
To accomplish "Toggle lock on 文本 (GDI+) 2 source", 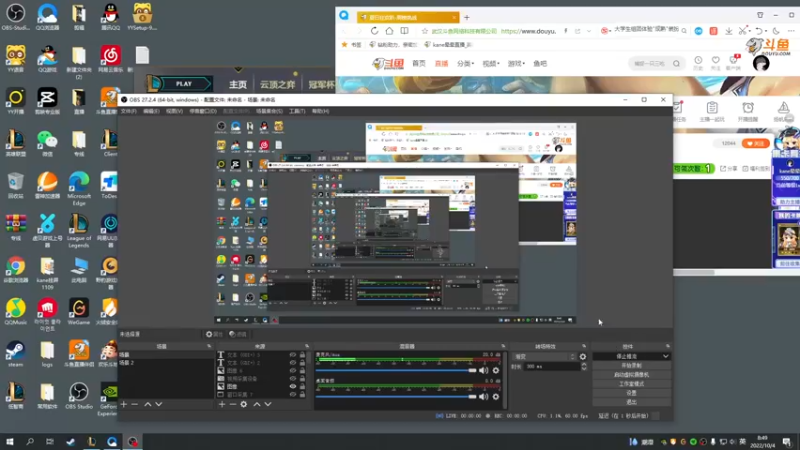I will [302, 363].
